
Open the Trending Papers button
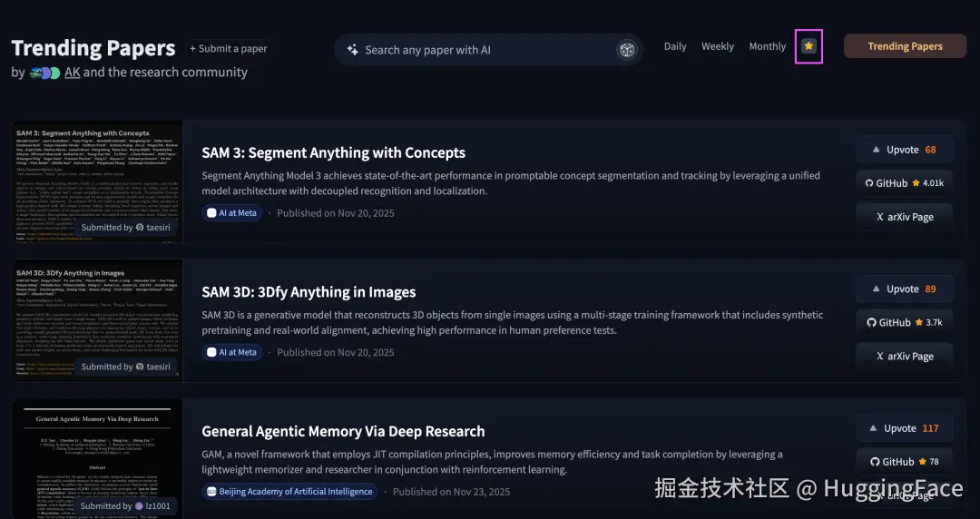(905, 46)
